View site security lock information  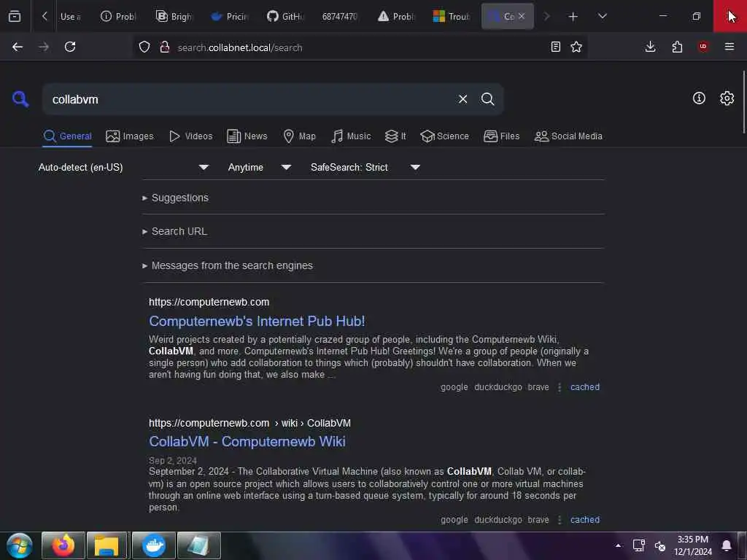165,47
